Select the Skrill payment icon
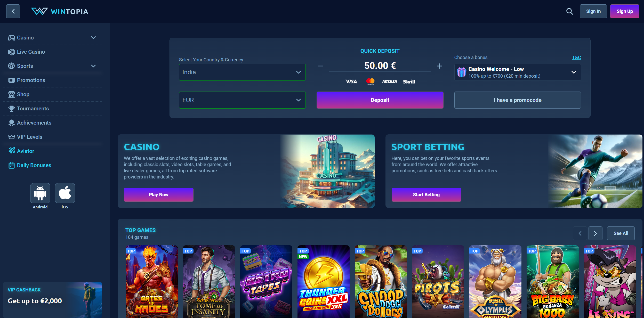644x318 pixels. pyautogui.click(x=409, y=81)
